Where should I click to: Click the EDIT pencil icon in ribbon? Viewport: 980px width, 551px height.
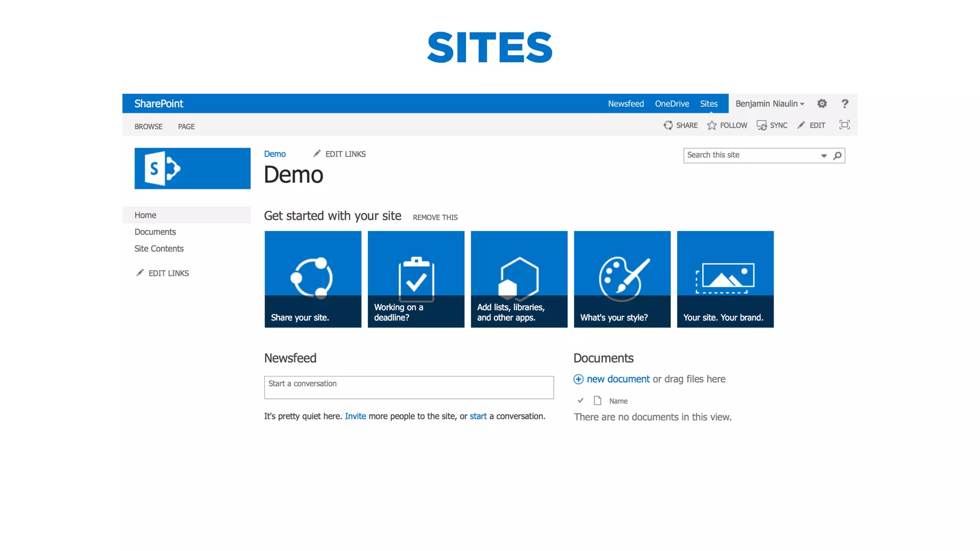(x=801, y=125)
